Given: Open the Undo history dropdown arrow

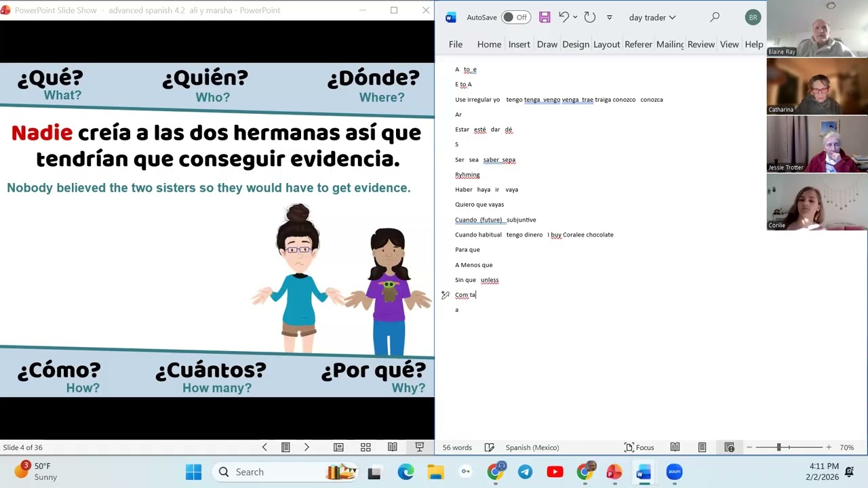Looking at the screenshot, I should (575, 18).
